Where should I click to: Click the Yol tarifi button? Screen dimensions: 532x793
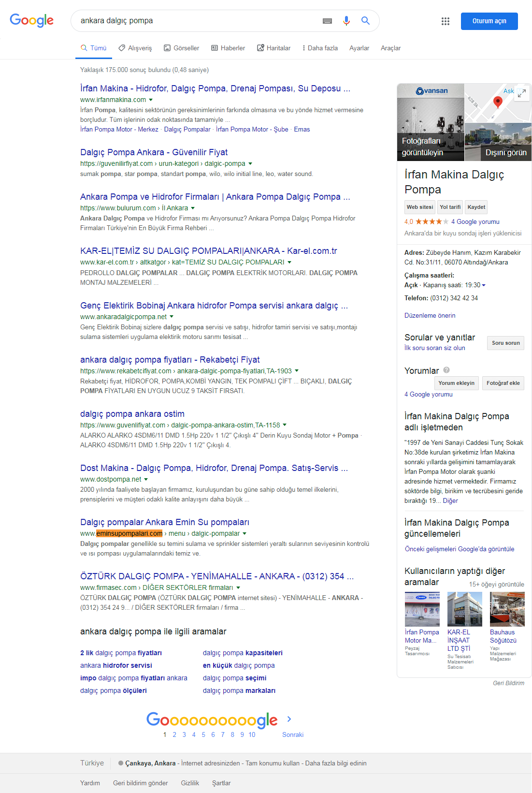(450, 207)
